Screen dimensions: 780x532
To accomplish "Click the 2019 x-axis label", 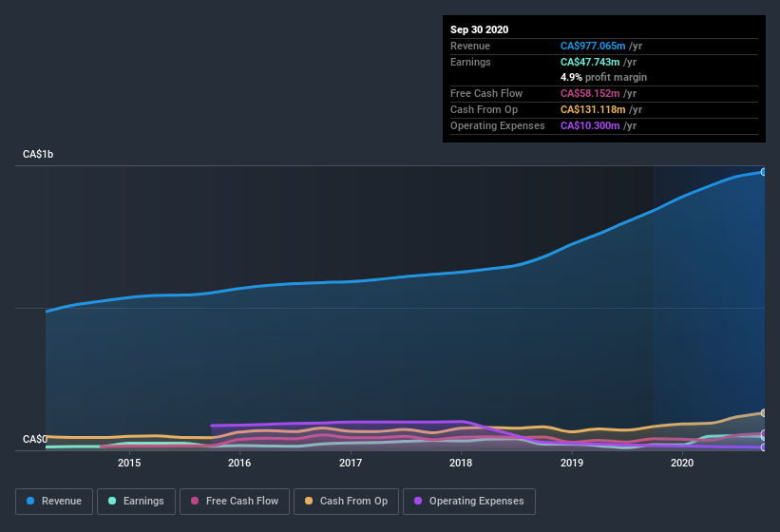I will [572, 463].
